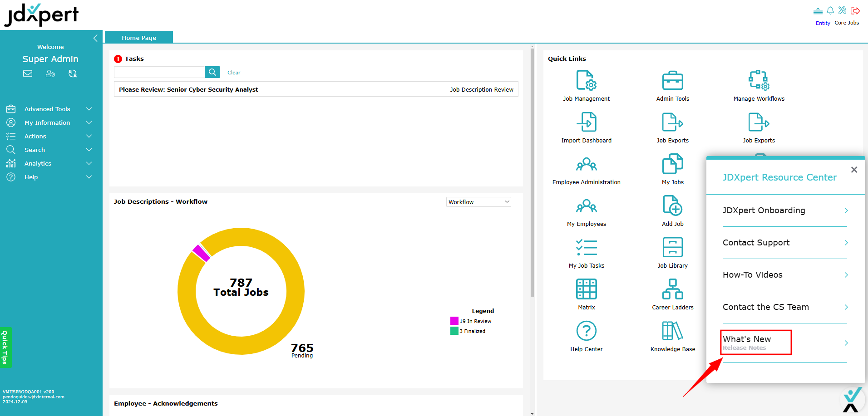Open the Admin Tools quick link
The height and width of the screenshot is (416, 868).
coord(673,86)
